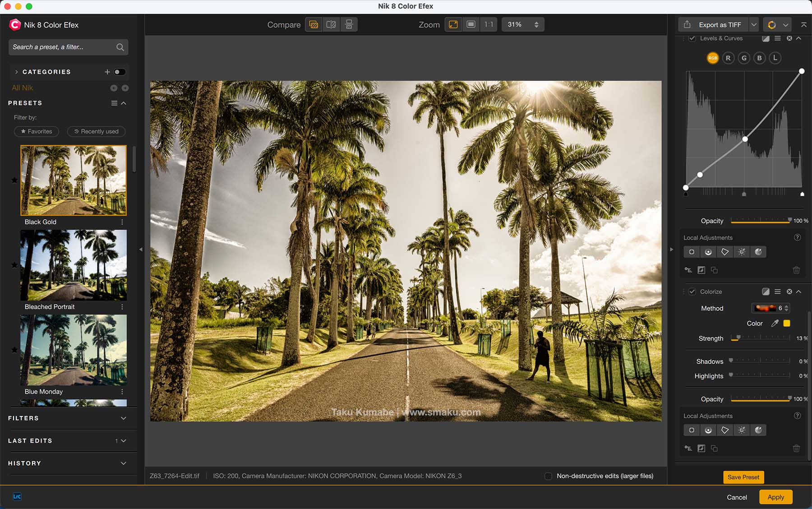Pick the Colorize color eyedropper
Screen dimensions: 812x509
[775, 323]
